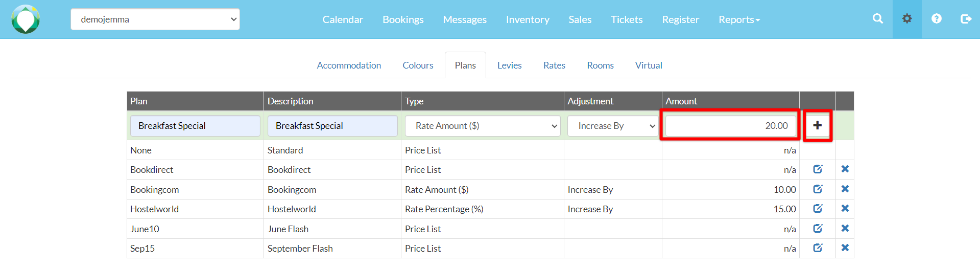Image resolution: width=980 pixels, height=267 pixels.
Task: Click the Amount input field
Action: (x=730, y=126)
